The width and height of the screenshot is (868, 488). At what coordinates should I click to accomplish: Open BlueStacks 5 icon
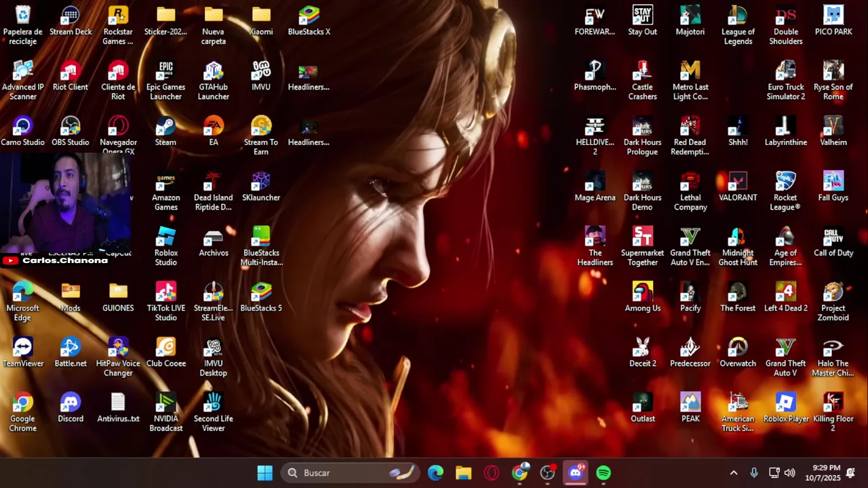click(261, 297)
